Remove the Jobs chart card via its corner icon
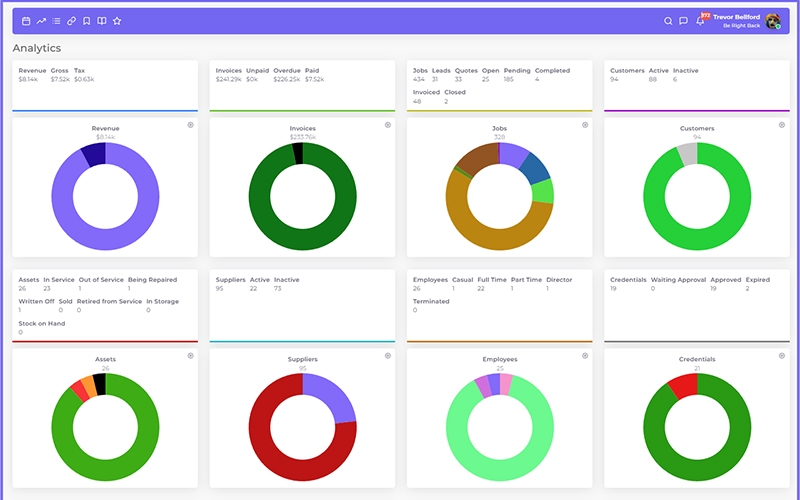 (x=585, y=125)
